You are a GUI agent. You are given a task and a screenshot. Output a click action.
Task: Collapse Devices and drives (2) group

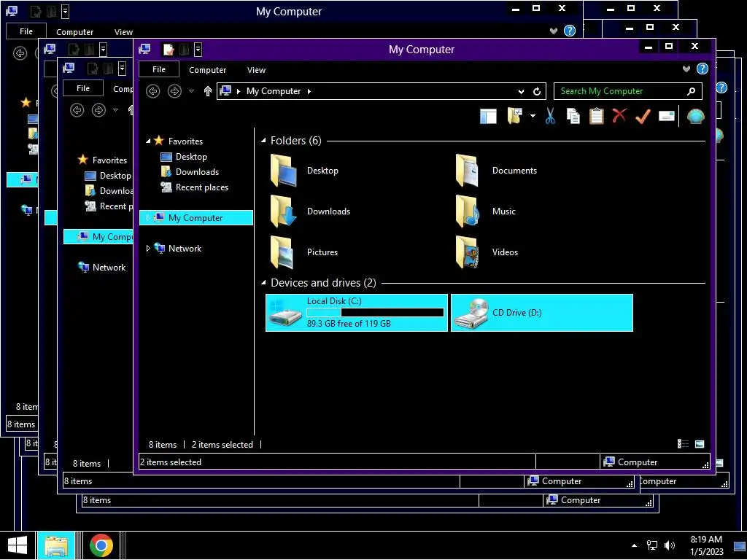click(x=263, y=282)
